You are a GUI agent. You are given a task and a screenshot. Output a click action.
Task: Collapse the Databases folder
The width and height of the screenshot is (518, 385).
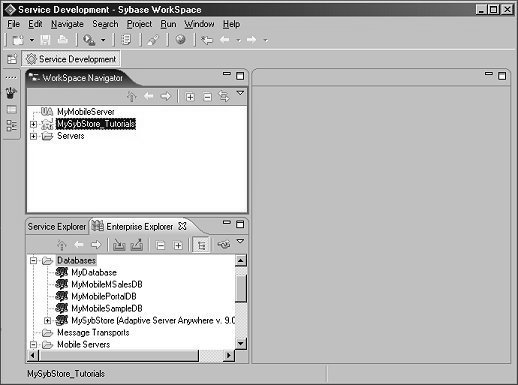[33, 260]
